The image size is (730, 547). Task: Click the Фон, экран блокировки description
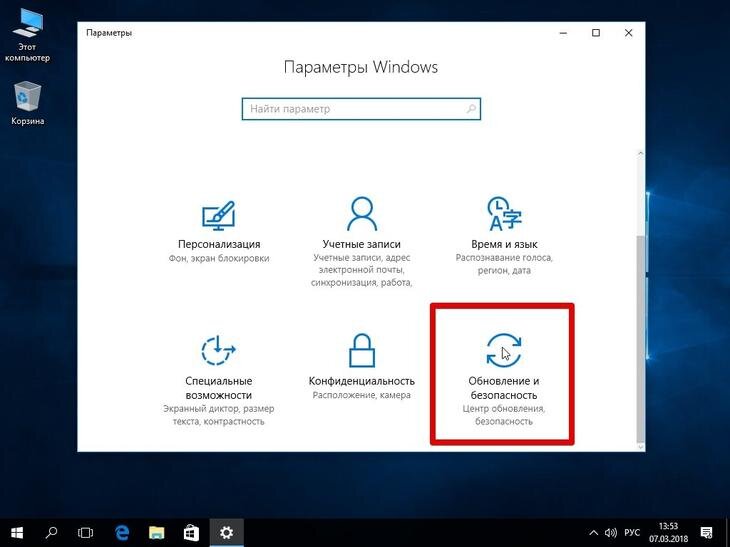point(219,258)
